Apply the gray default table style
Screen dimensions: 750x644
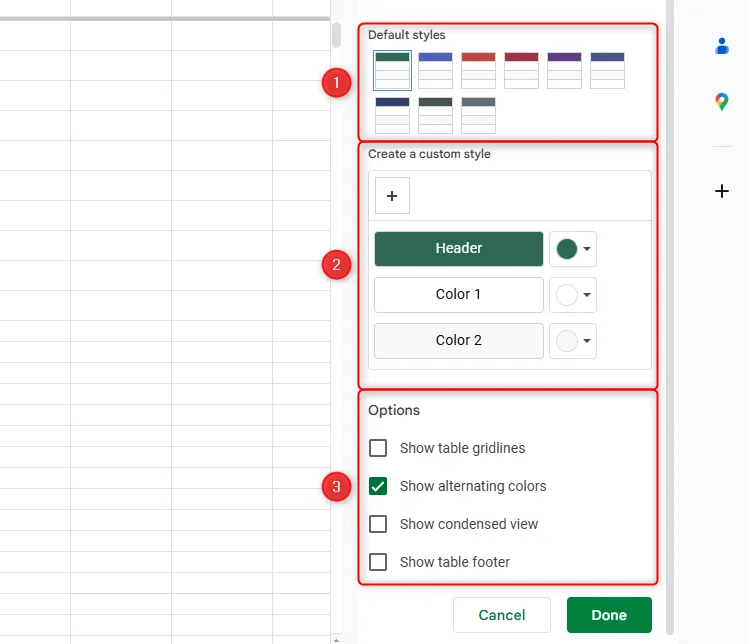(x=478, y=115)
